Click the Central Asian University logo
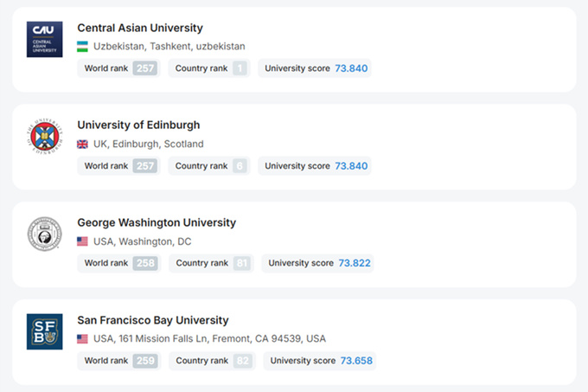588x392 pixels. pyautogui.click(x=44, y=40)
